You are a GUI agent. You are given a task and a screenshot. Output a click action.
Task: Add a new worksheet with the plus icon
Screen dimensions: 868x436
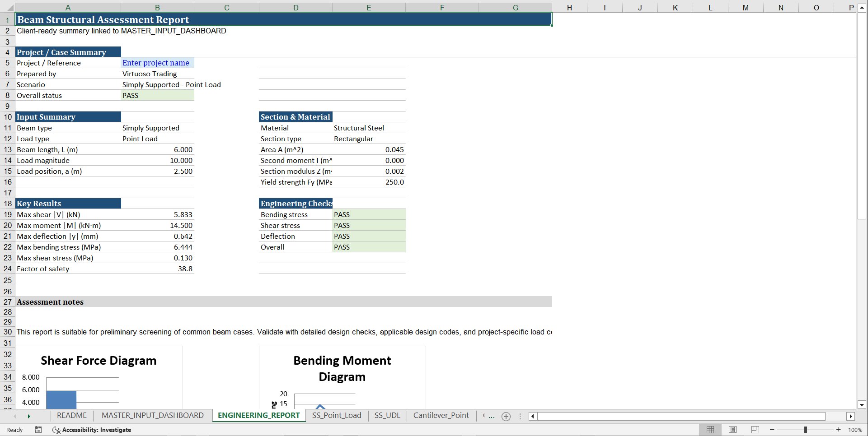506,416
